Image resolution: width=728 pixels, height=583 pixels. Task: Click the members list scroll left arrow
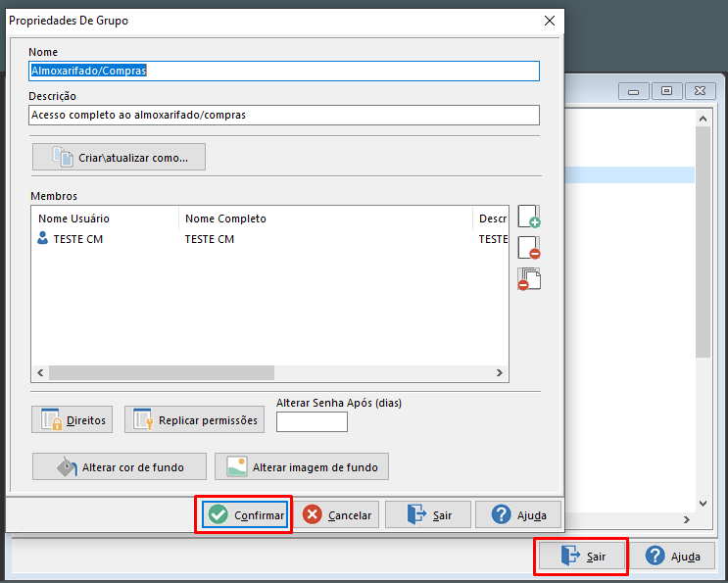pos(40,372)
